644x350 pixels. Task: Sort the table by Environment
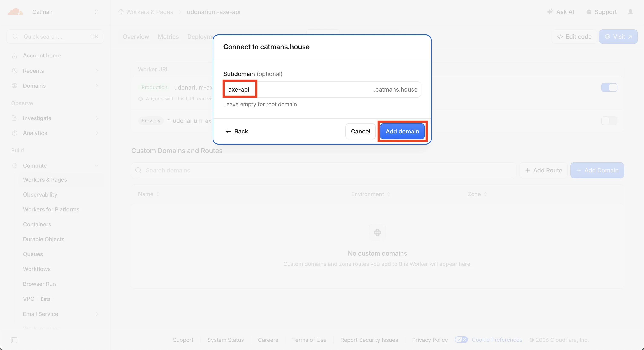[370, 194]
